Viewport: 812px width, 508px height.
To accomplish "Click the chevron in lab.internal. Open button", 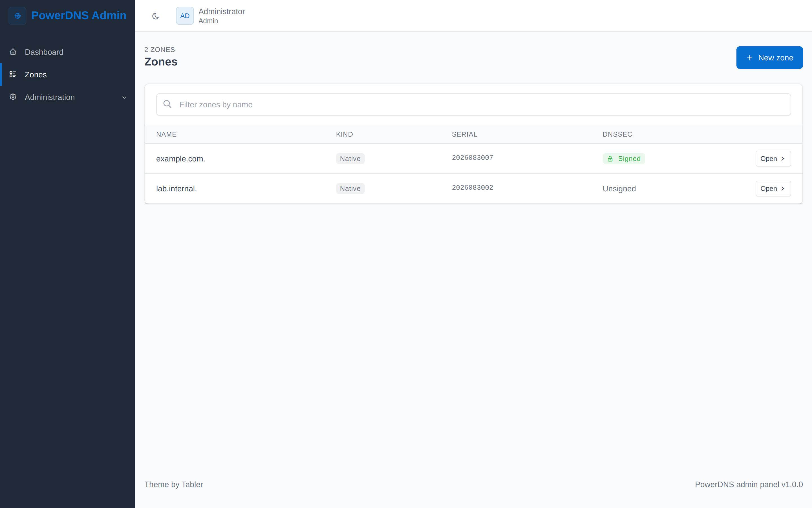I will coord(783,189).
